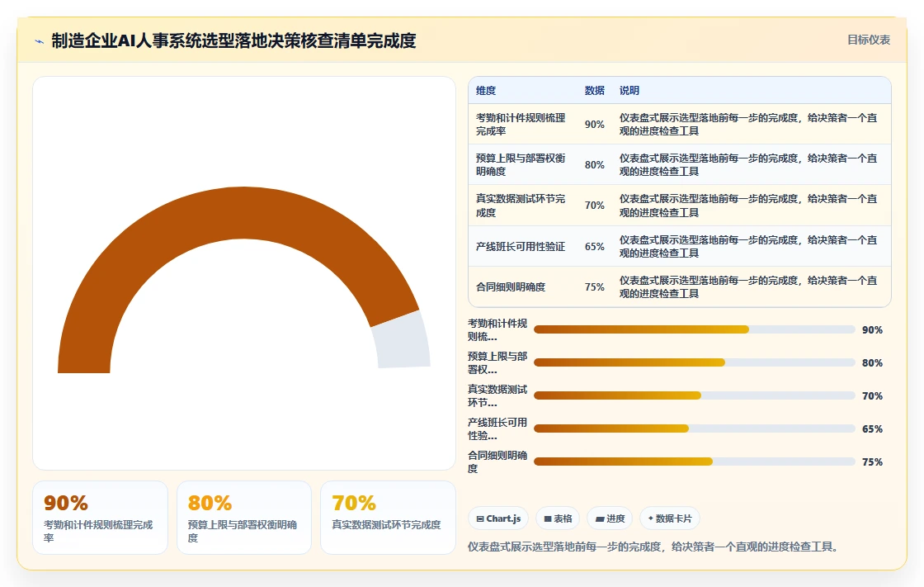Click the 65% label beside progress bar
The height and width of the screenshot is (587, 924).
pyautogui.click(x=872, y=428)
